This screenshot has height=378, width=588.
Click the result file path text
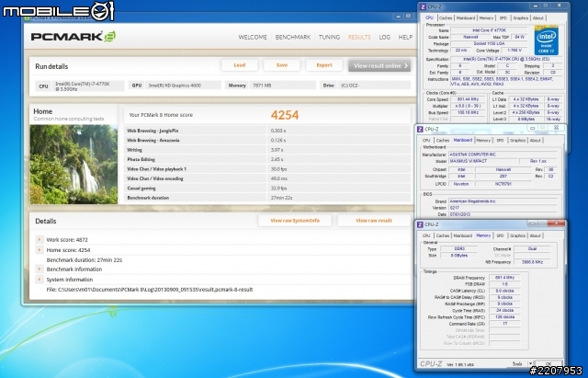[x=150, y=290]
